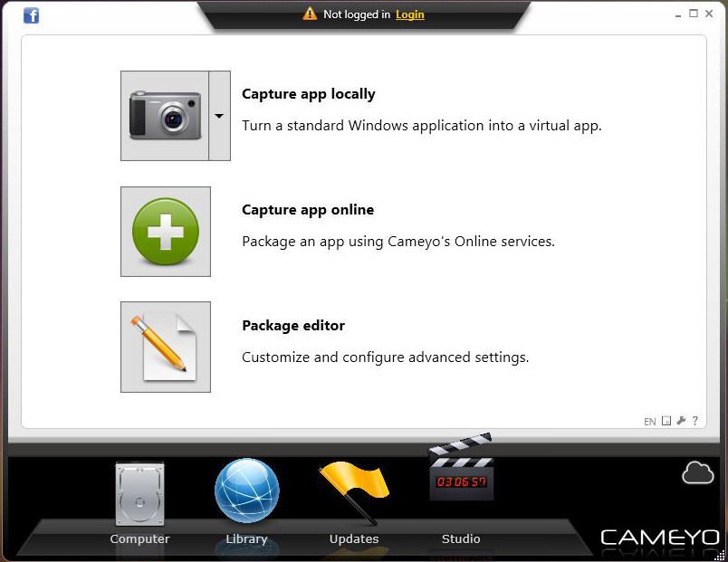
Task: Open the Package editor pencil icon
Action: click(x=166, y=348)
